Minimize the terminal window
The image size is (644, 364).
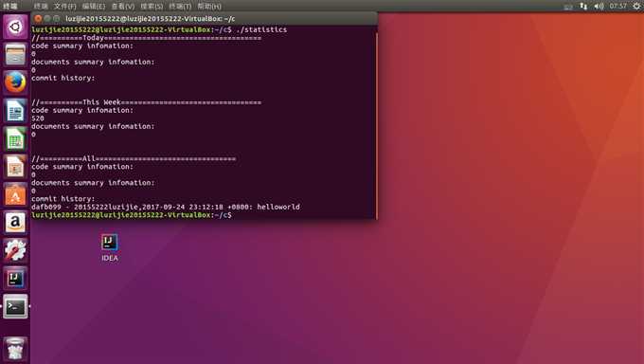[x=47, y=19]
